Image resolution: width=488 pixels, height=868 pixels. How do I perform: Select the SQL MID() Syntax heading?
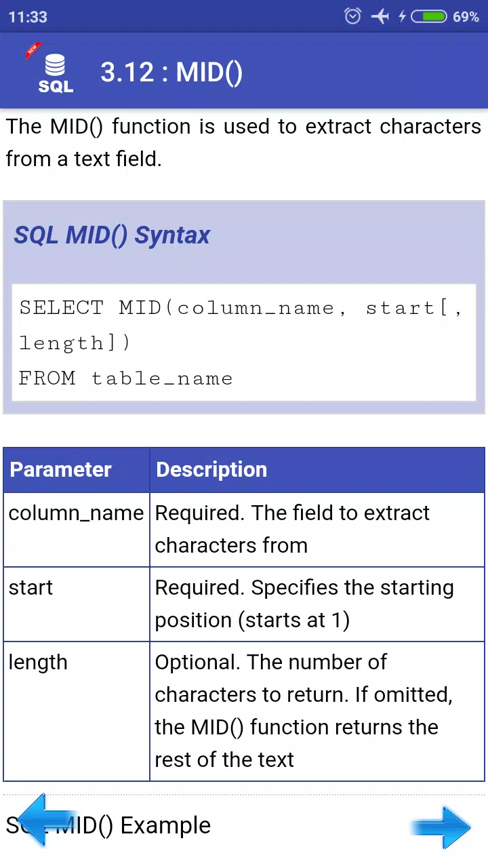112,235
